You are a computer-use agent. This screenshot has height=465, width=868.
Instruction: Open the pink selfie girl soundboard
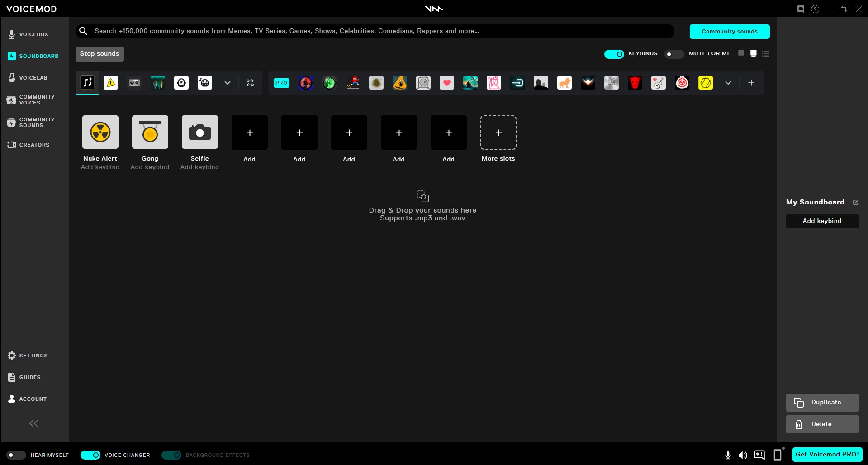tap(494, 83)
